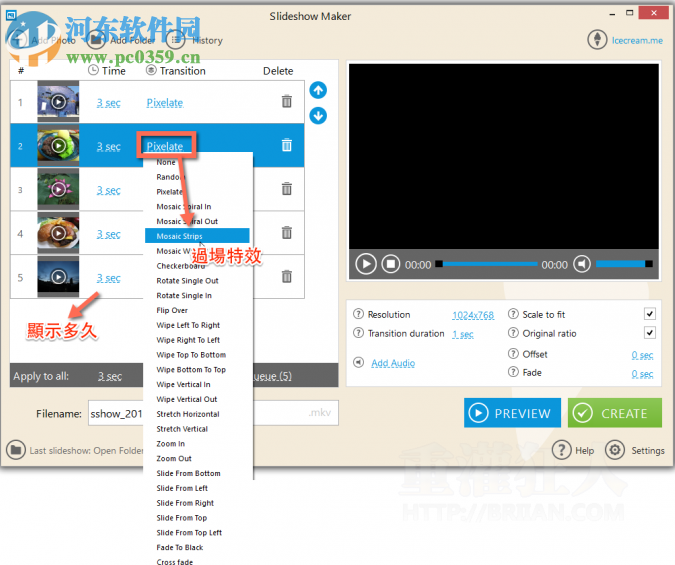
Task: Click the Add Folder toolbar icon
Action: click(96, 40)
